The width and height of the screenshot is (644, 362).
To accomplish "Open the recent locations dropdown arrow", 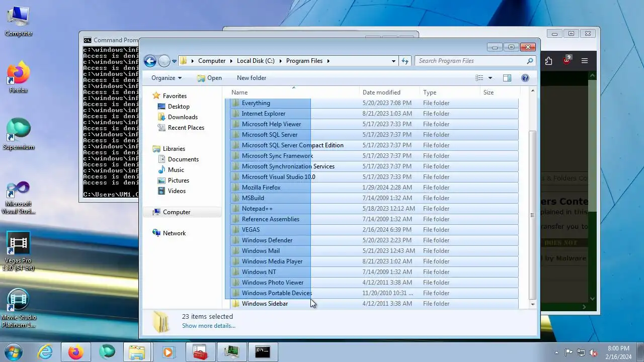I will click(174, 61).
